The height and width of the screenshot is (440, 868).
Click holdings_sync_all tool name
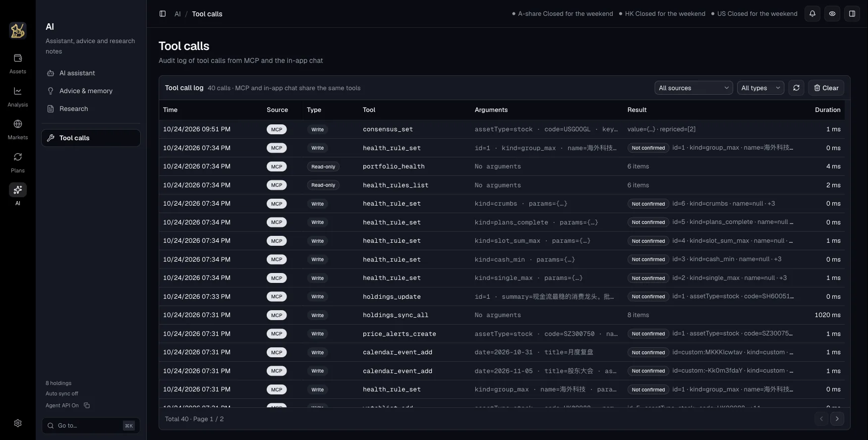(x=396, y=315)
